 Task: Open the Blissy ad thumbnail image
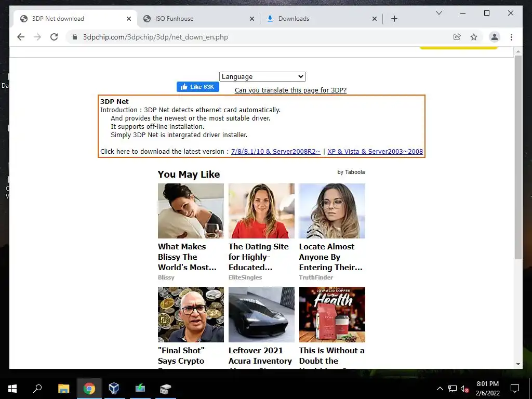tap(191, 211)
